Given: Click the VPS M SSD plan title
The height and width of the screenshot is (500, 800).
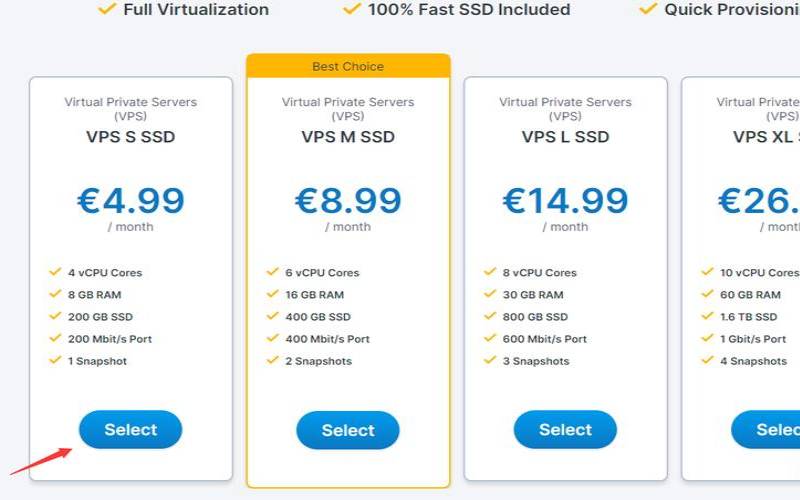Looking at the screenshot, I should (348, 137).
